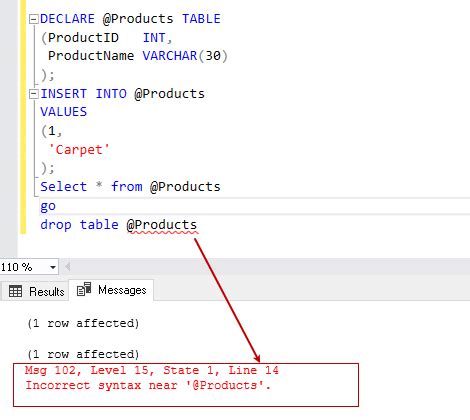Click the 'Carpet' string literal
470x420 pixels.
[x=79, y=150]
